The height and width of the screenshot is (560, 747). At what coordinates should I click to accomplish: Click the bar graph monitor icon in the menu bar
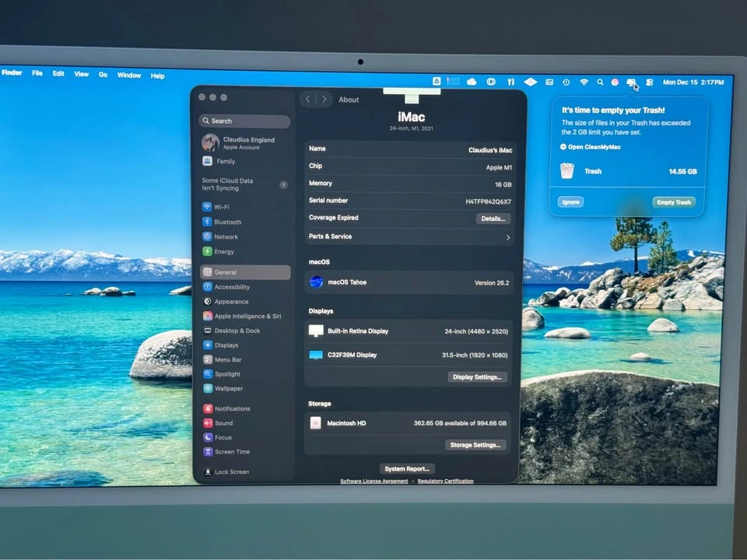pos(453,82)
